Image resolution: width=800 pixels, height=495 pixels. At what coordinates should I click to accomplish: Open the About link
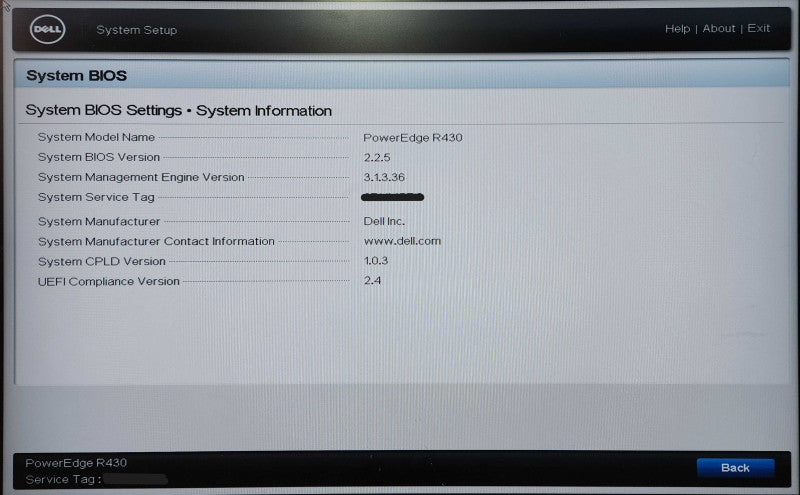point(718,29)
